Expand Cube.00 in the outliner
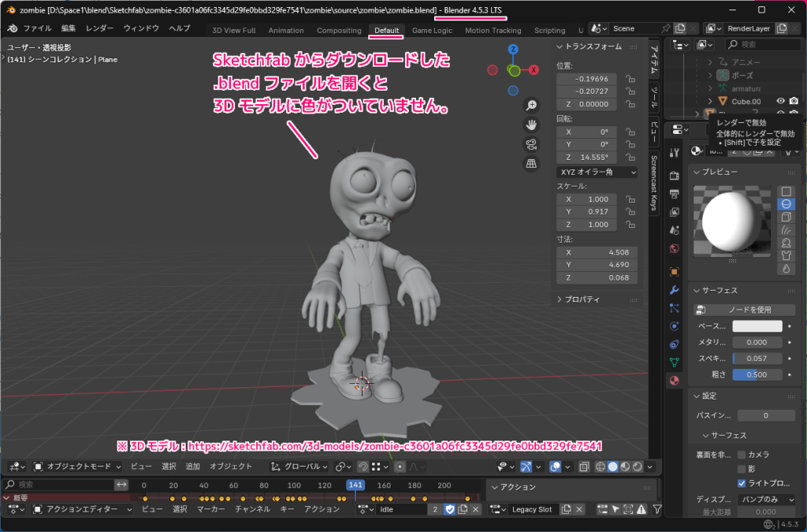807x532 pixels. pos(710,101)
